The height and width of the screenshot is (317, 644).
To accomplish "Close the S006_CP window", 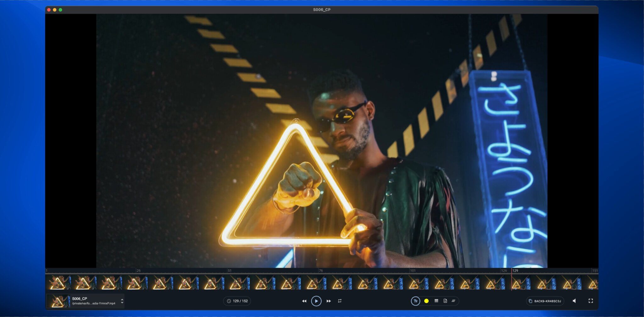I will coord(49,10).
